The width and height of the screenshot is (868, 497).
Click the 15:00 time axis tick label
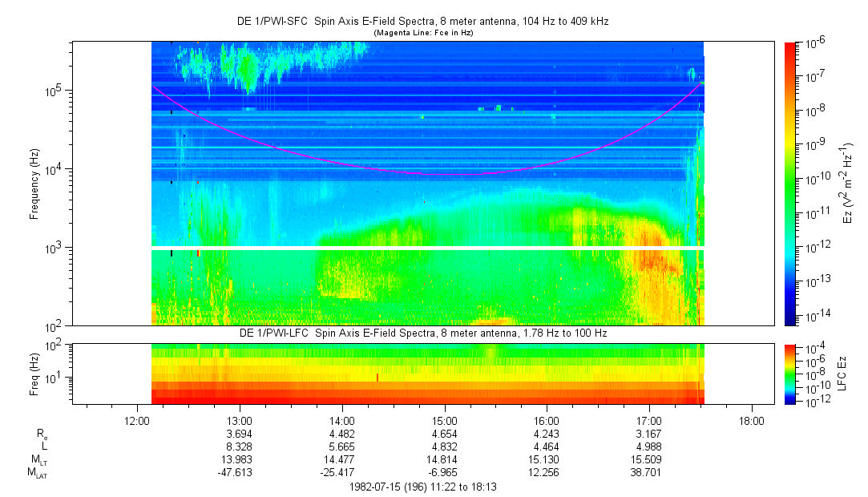pos(445,420)
